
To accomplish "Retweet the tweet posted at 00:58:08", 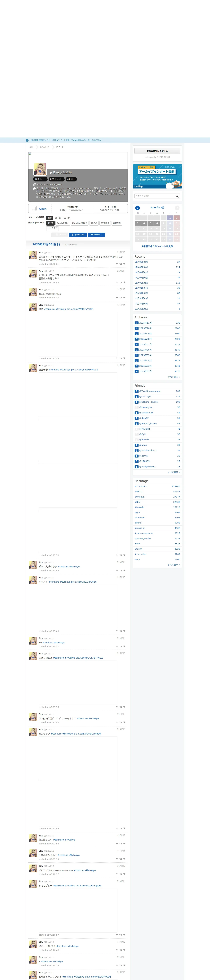I will click(121, 282).
